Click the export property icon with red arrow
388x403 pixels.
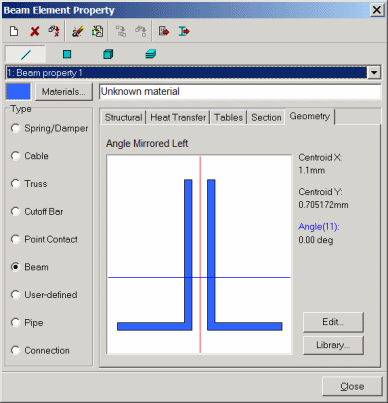pos(164,32)
